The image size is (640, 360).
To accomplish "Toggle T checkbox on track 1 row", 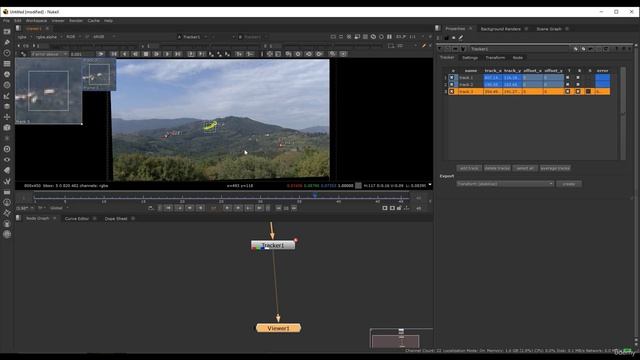I will point(567,78).
